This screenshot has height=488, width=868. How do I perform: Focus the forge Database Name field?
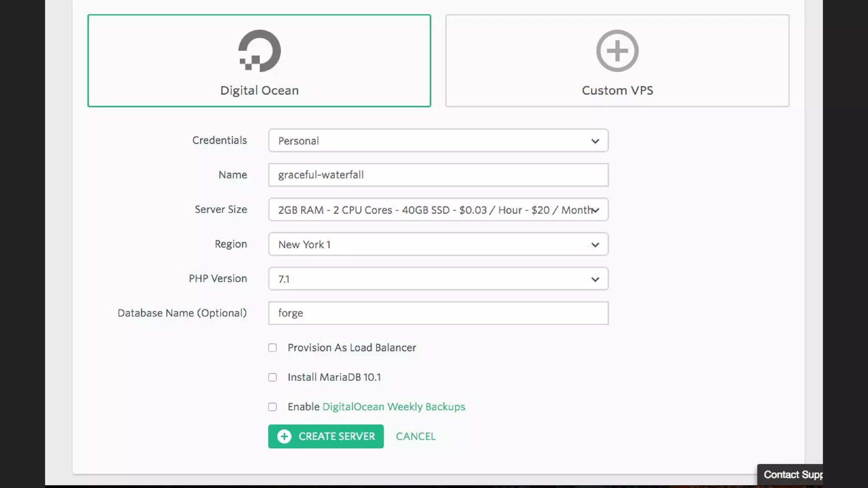[x=438, y=313]
